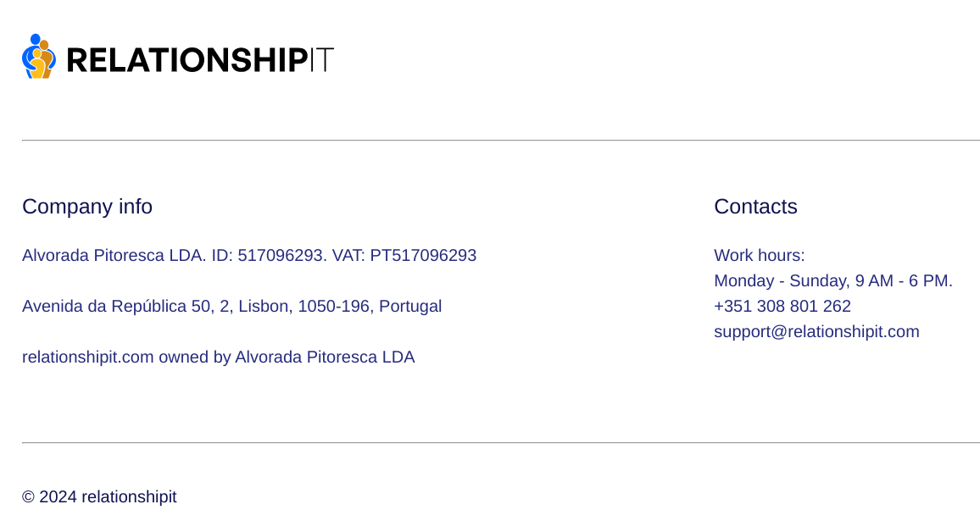This screenshot has height=532, width=980.
Task: Click the horizontal divider above the copyright
Action: (x=501, y=443)
